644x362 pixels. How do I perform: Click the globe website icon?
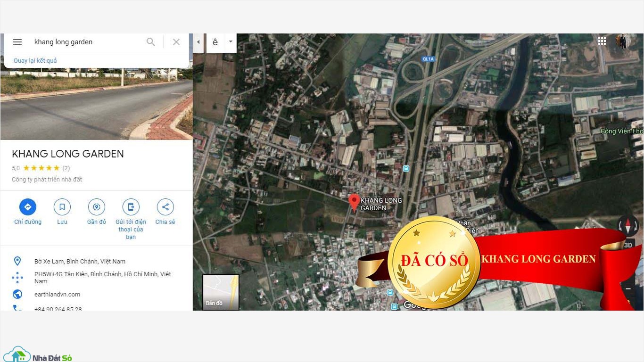[x=17, y=295]
